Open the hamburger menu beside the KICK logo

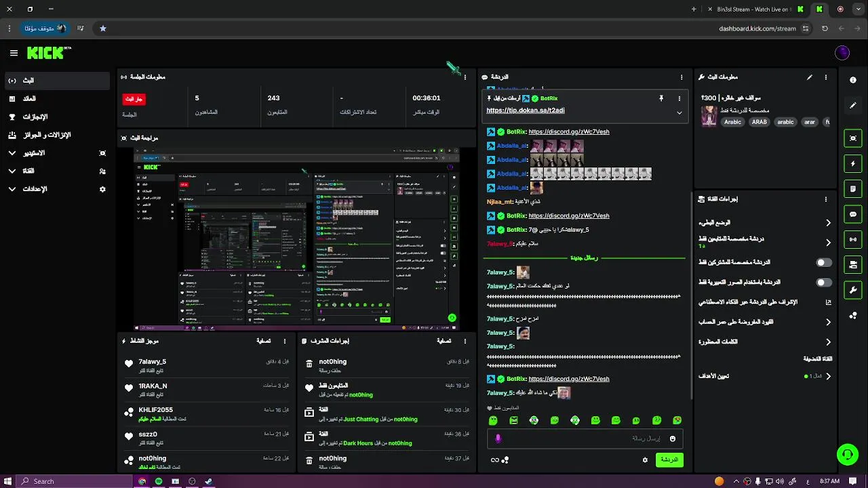click(x=14, y=53)
